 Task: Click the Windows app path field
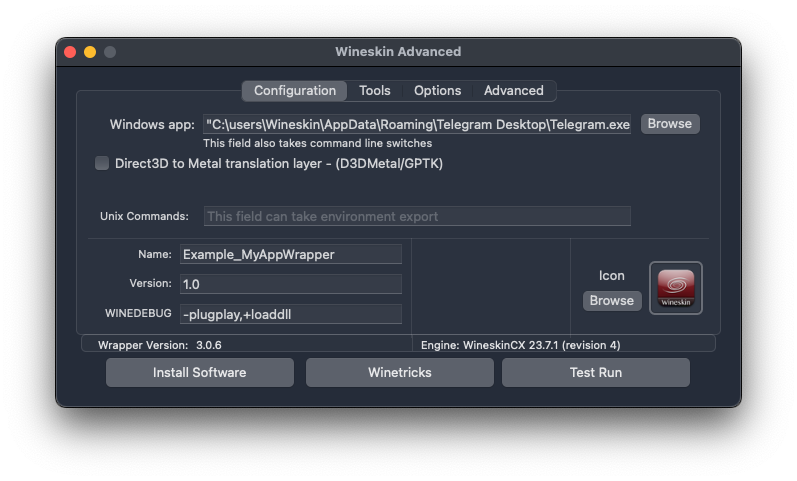417,125
